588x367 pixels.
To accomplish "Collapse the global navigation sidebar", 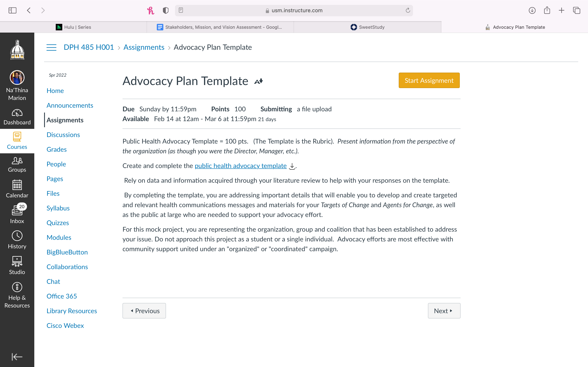I will [17, 357].
